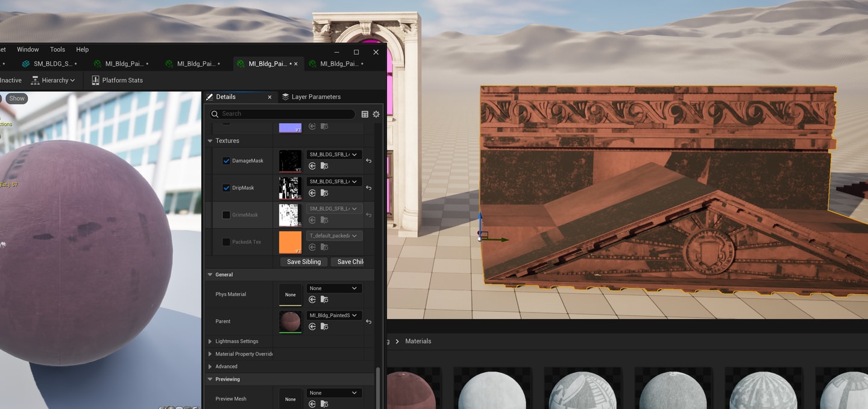
Task: Focus the Details search field
Action: coord(282,114)
